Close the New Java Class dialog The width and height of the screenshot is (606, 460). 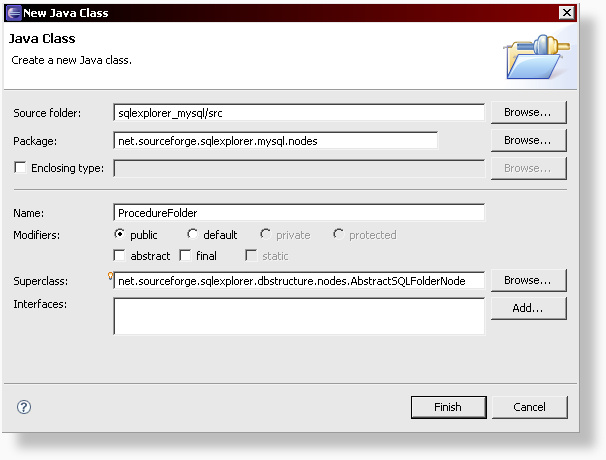(567, 13)
